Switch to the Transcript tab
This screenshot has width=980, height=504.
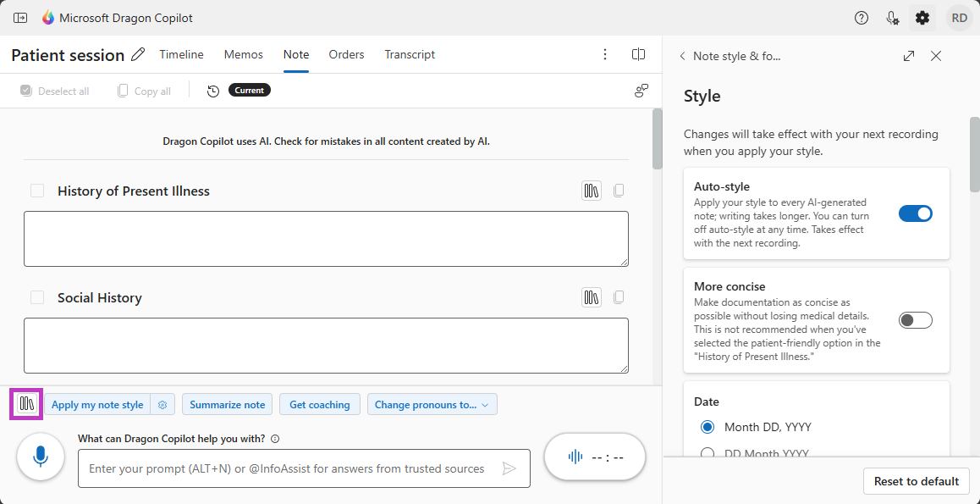tap(410, 54)
